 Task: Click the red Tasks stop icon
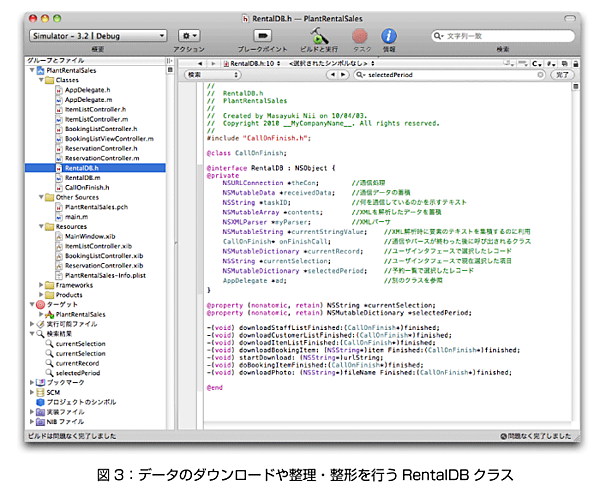361,36
